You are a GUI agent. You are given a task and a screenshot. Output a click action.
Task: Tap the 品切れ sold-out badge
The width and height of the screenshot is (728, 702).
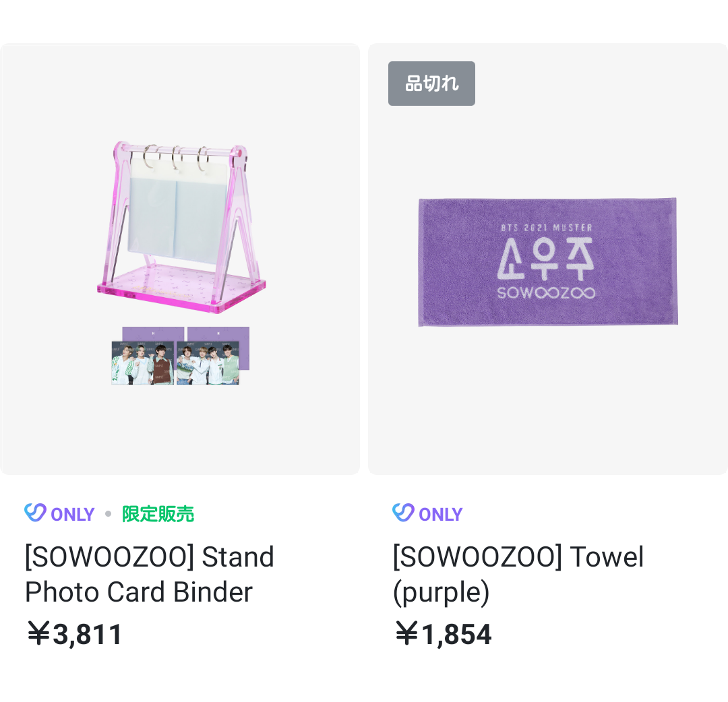point(431,84)
